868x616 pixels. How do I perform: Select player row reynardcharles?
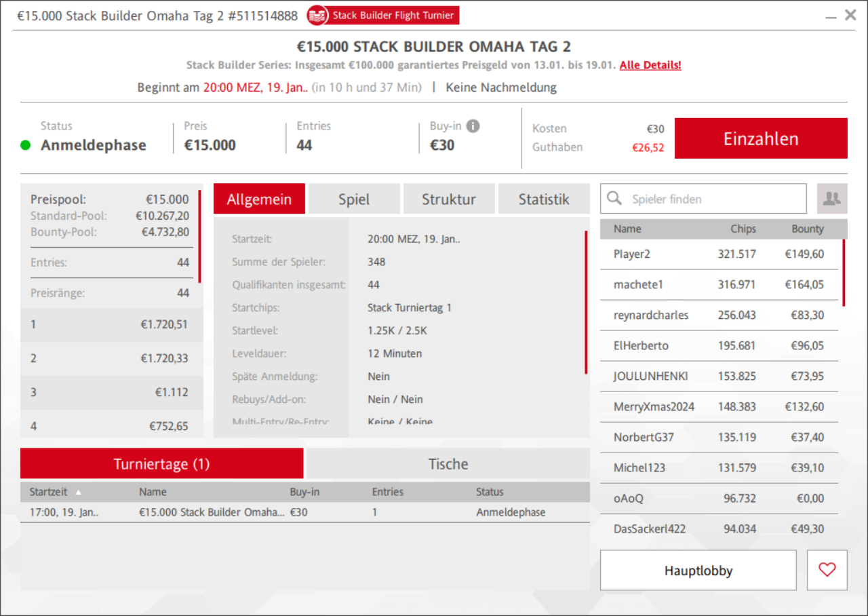(x=719, y=315)
